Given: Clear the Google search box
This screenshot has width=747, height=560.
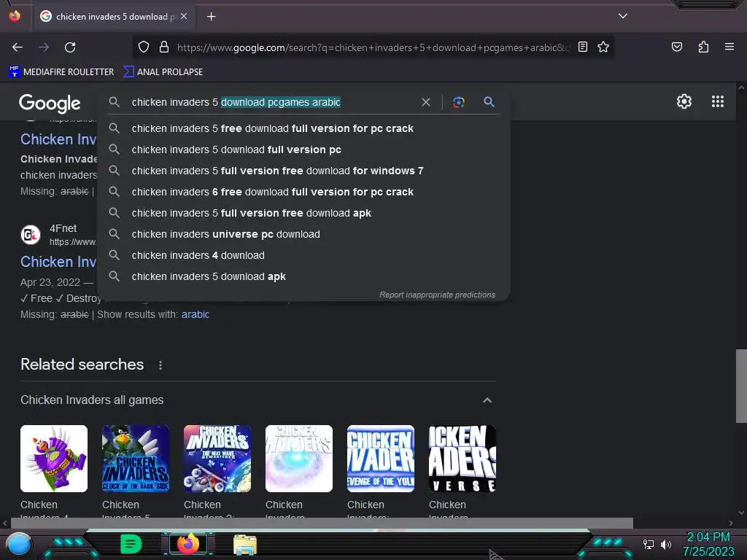Looking at the screenshot, I should pos(426,102).
